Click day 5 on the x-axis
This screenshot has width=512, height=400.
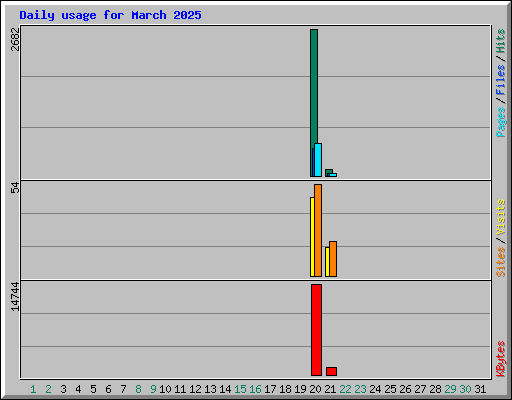pyautogui.click(x=93, y=389)
